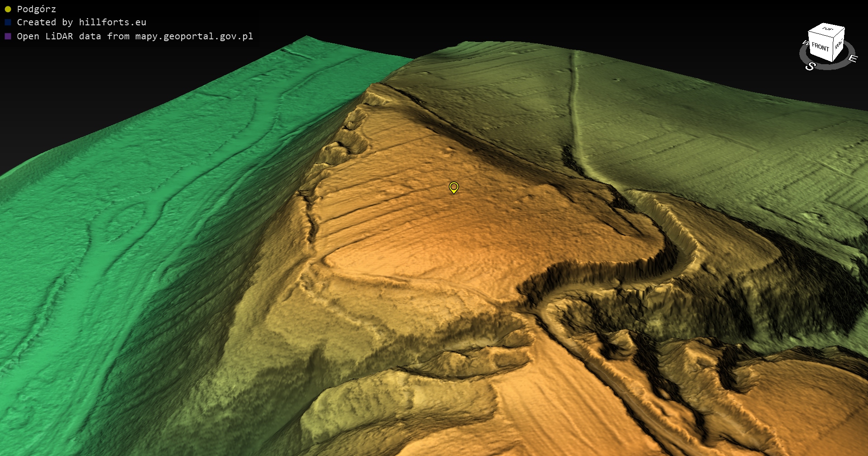Toggle the purple LiDAR legend square

(8, 36)
